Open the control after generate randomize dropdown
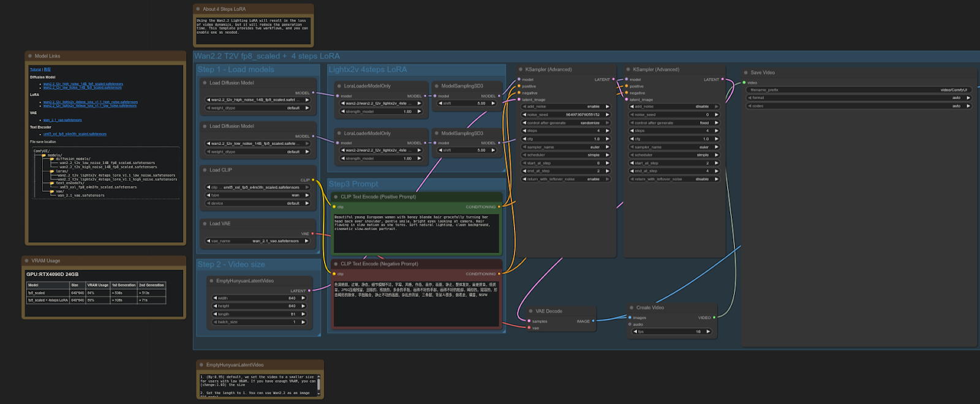This screenshot has width=980, height=404. (565, 123)
